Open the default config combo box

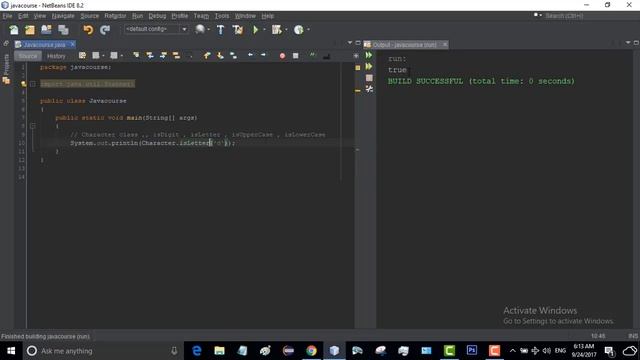(156, 29)
